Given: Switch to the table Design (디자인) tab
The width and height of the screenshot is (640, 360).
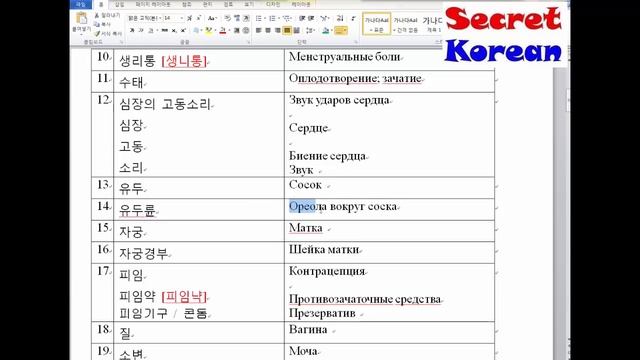Looking at the screenshot, I should pos(273,4).
